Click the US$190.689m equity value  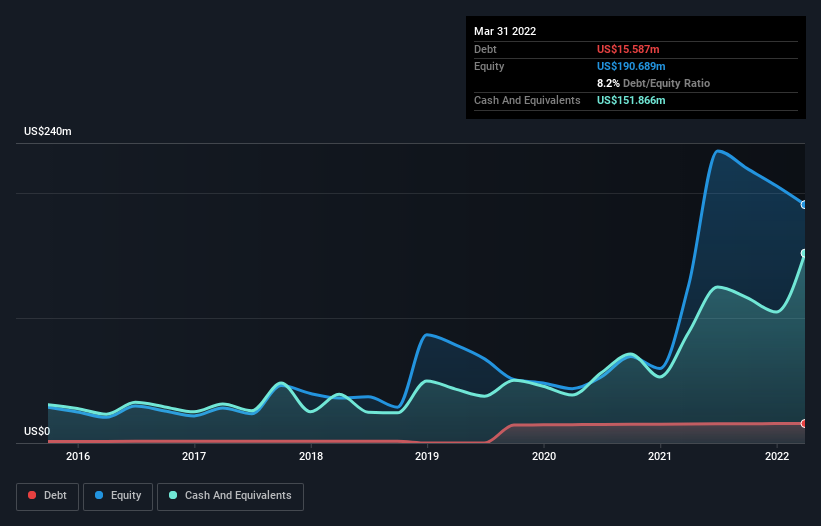tap(631, 66)
